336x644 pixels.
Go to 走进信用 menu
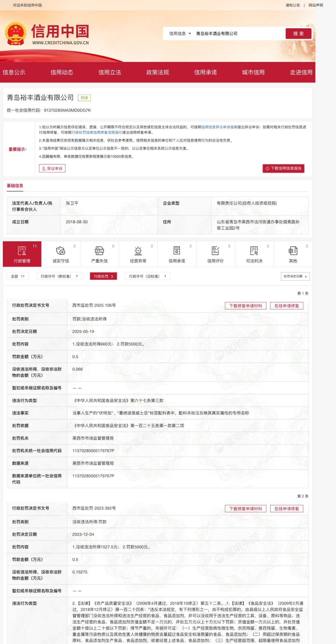coord(301,72)
